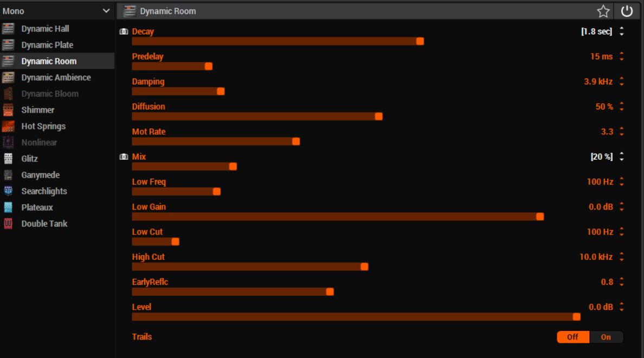This screenshot has width=644, height=358.
Task: Pick the Searchlights reverb icon
Action: [8, 191]
